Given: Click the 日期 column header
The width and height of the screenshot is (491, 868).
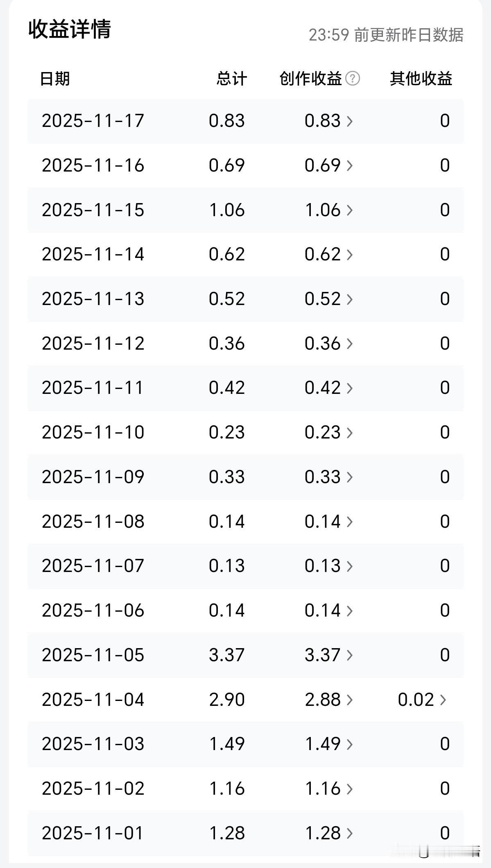Looking at the screenshot, I should pos(55,78).
